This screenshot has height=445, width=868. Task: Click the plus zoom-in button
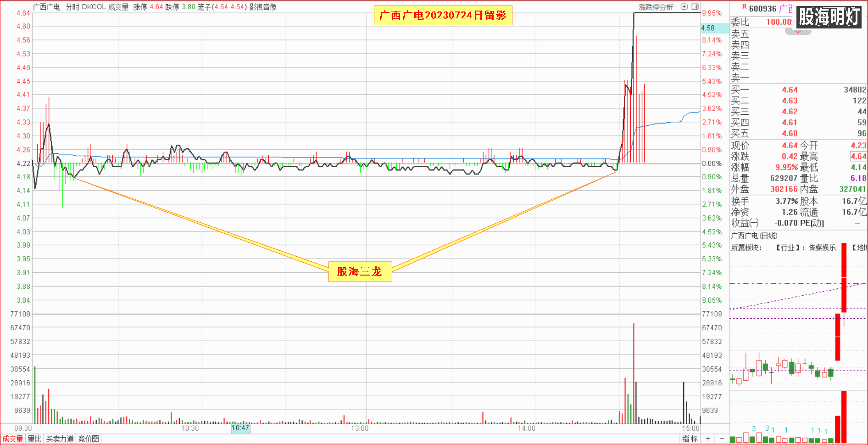[x=708, y=439]
